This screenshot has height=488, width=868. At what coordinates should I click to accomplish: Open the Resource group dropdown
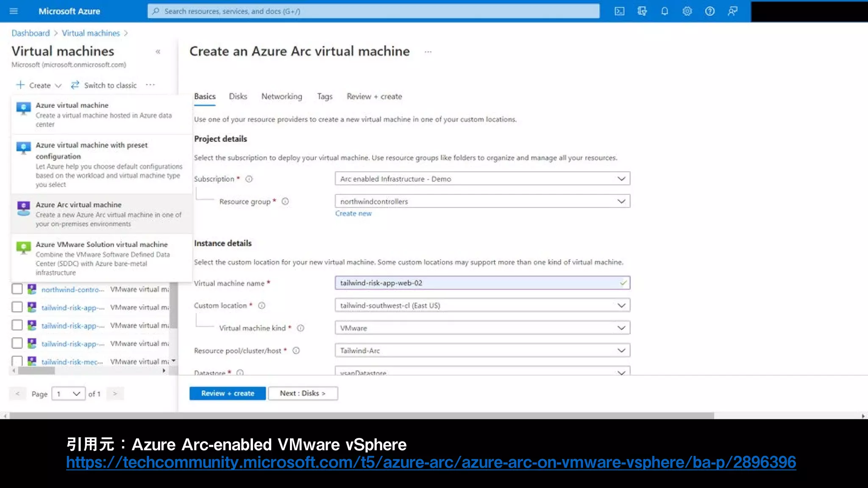pyautogui.click(x=482, y=201)
